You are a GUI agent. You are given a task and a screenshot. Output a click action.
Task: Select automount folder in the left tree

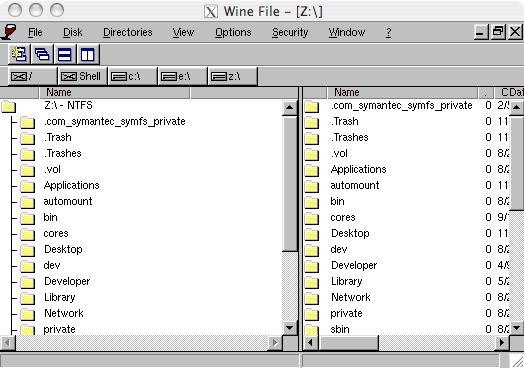coord(68,201)
